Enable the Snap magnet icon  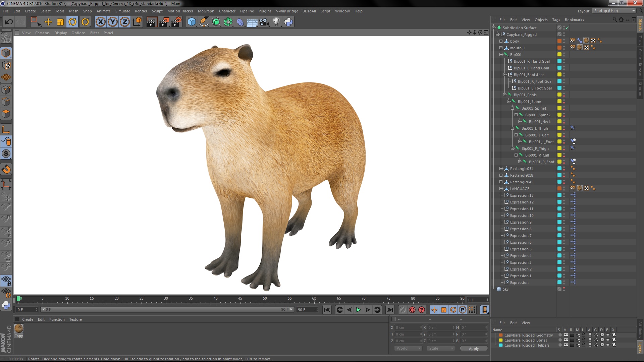pyautogui.click(x=6, y=169)
